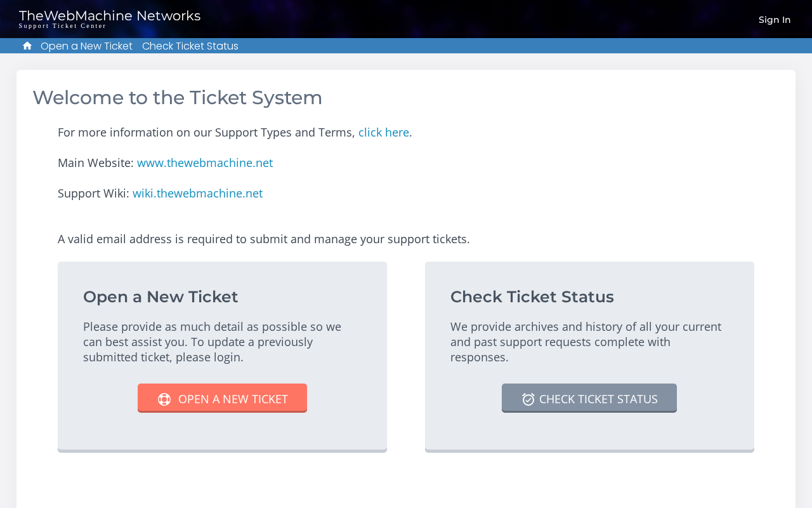Visit the www.thewebmachine.net link

(205, 163)
